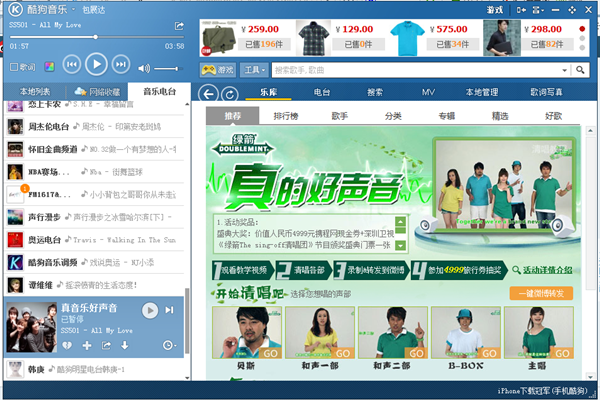Adjust the song progress slider
This screenshot has width=600, height=400.
tap(97, 37)
